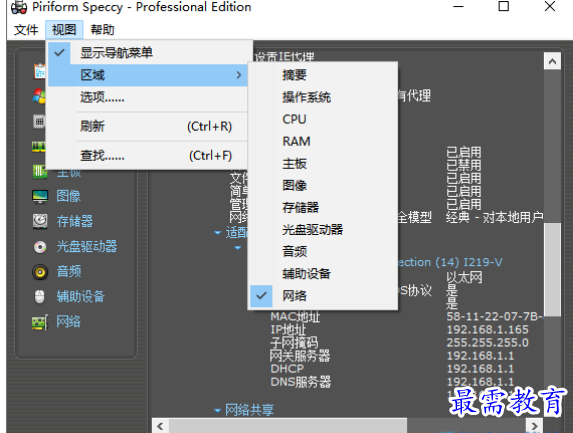Click the horizontal scrollbar left arrow
The width and height of the screenshot is (573, 433).
[160, 426]
